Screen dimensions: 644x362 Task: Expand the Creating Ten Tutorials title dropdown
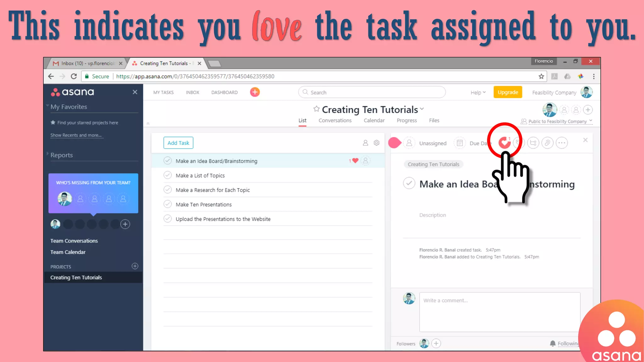pyautogui.click(x=422, y=109)
